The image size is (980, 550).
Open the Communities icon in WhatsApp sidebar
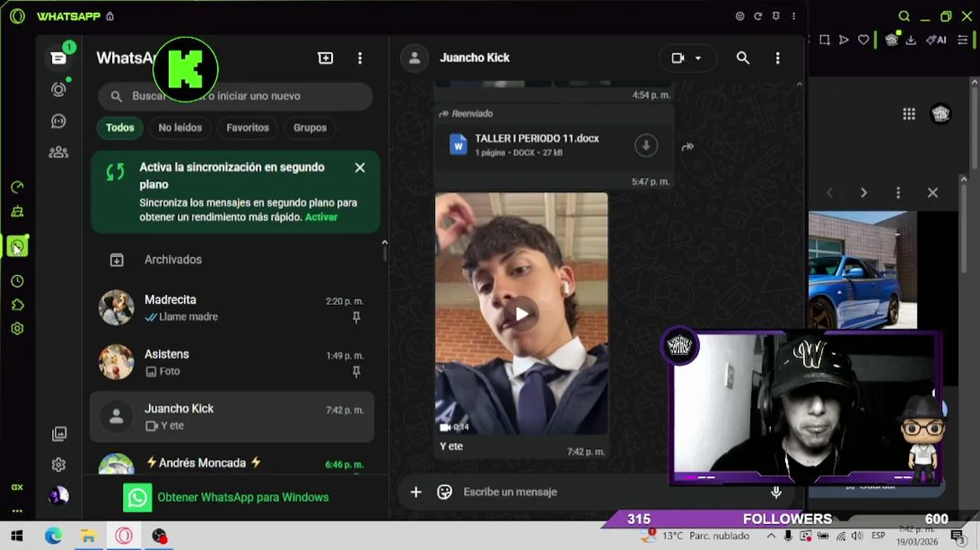pyautogui.click(x=59, y=152)
